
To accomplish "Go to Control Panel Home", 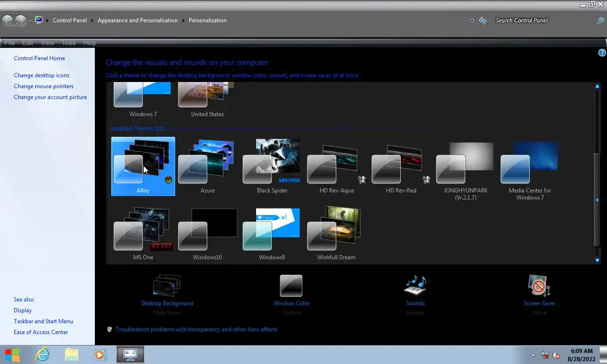I will (x=39, y=58).
